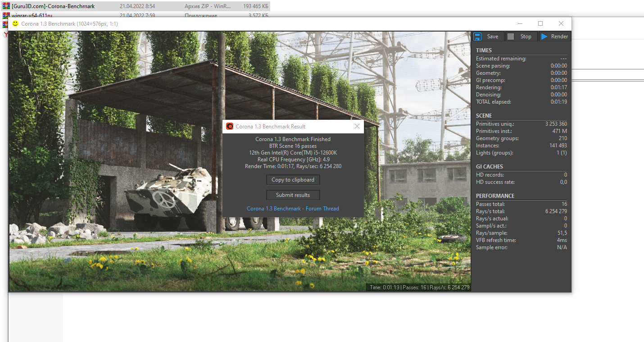The image size is (644, 342).
Task: Close the Corona 1.3 Benchmark main window
Action: point(561,23)
